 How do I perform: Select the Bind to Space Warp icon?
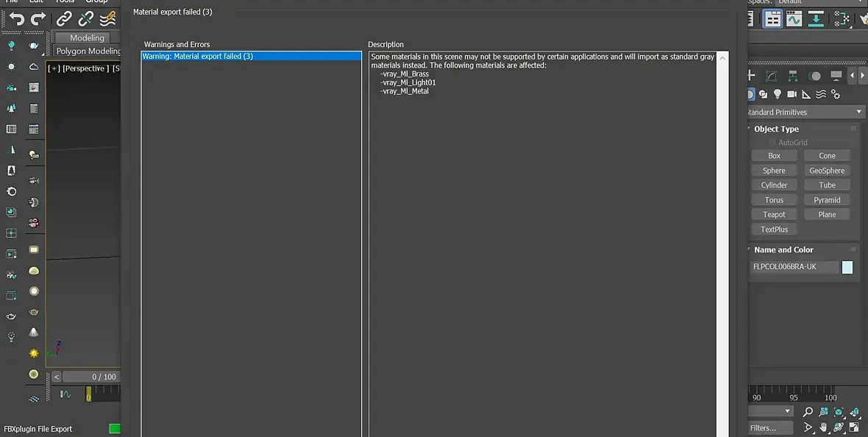[107, 19]
